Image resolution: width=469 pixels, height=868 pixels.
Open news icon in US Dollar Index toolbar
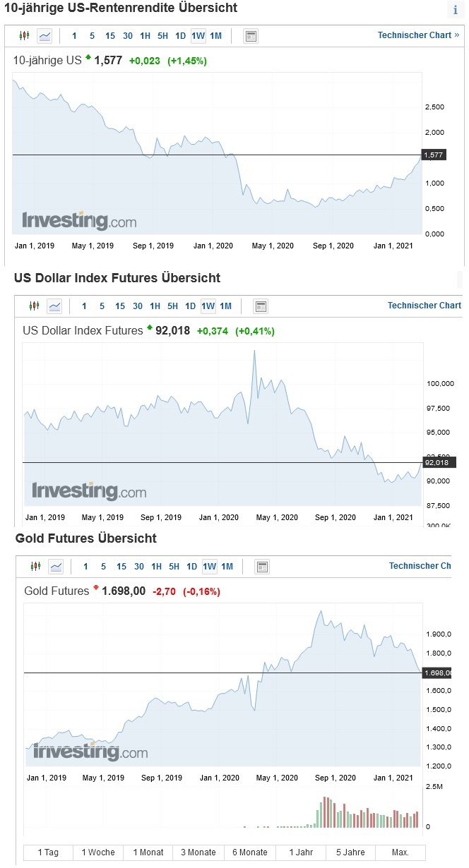coord(261,306)
